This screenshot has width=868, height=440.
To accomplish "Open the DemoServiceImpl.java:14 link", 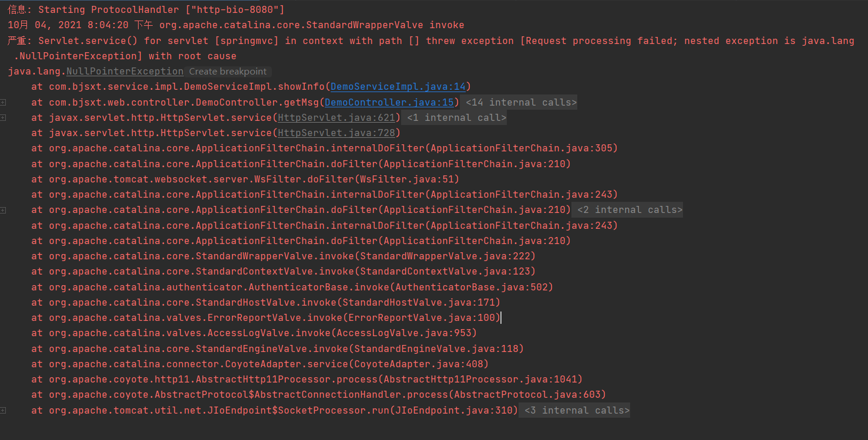I will coord(398,87).
